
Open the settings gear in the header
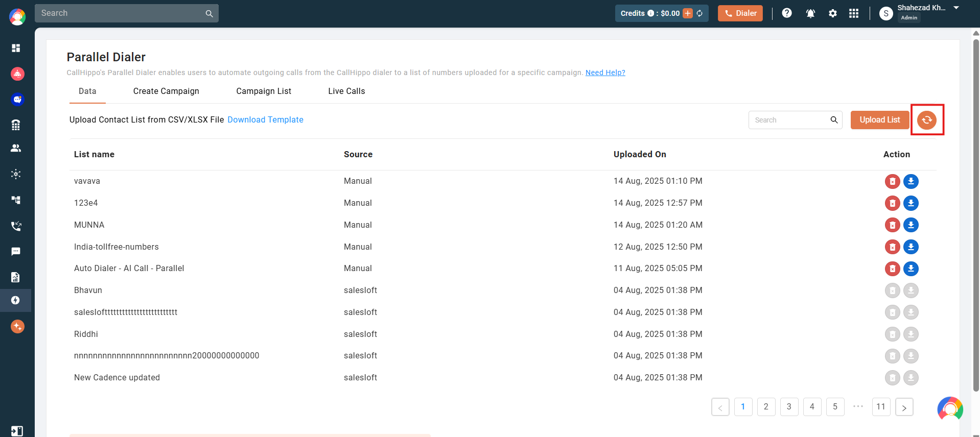tap(833, 13)
